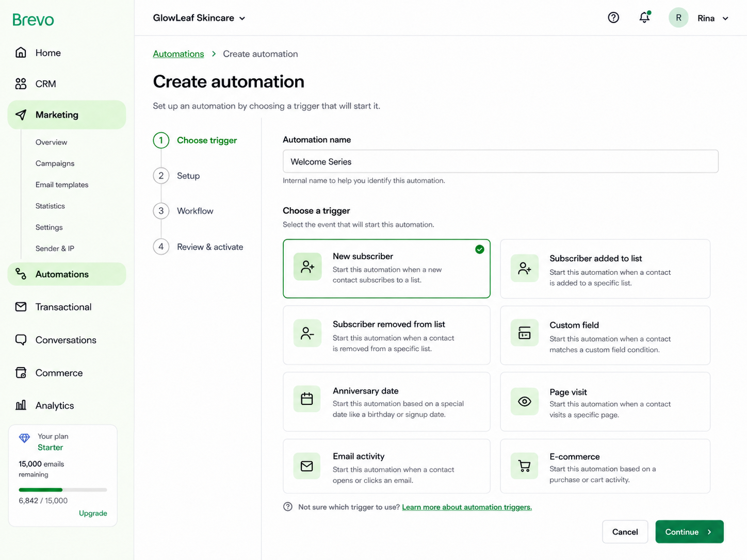Click the Custom field icon
The width and height of the screenshot is (747, 560).
[x=525, y=333]
